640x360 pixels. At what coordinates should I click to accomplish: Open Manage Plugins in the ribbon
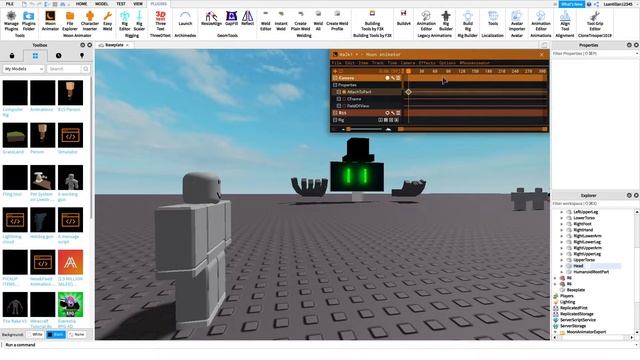pyautogui.click(x=11, y=21)
